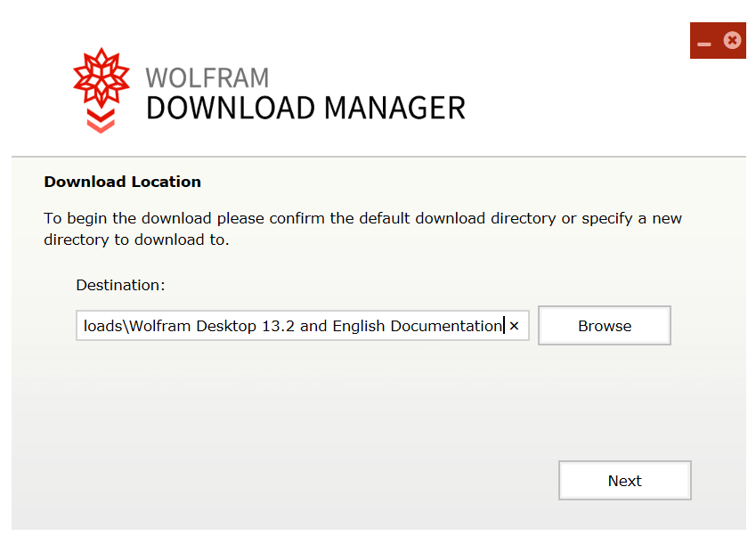Focus the Destination path text field
Image resolution: width=756 pixels, height=544 pixels.
(294, 326)
